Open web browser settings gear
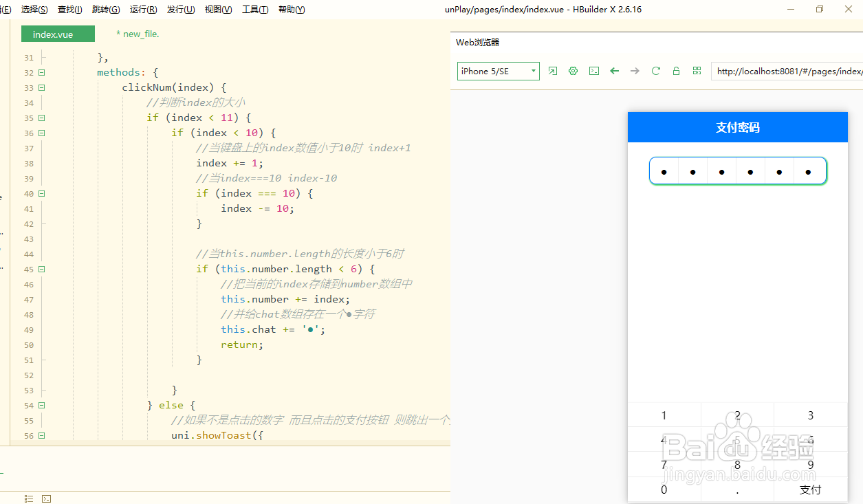 (573, 71)
